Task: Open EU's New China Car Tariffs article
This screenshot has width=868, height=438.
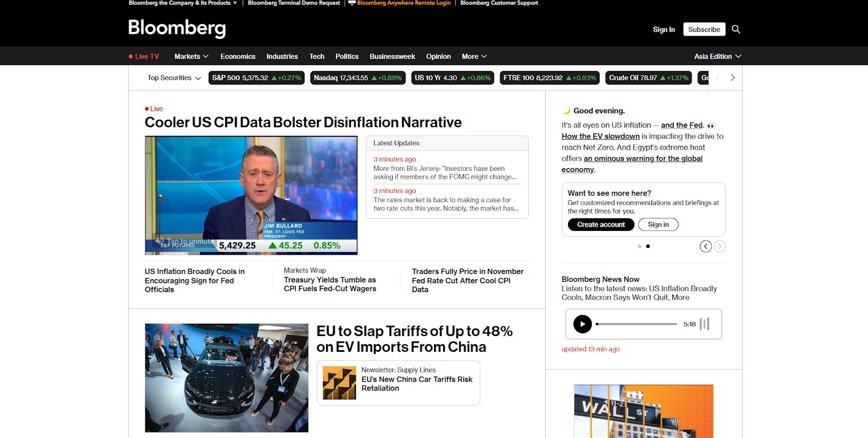Action: (x=417, y=384)
